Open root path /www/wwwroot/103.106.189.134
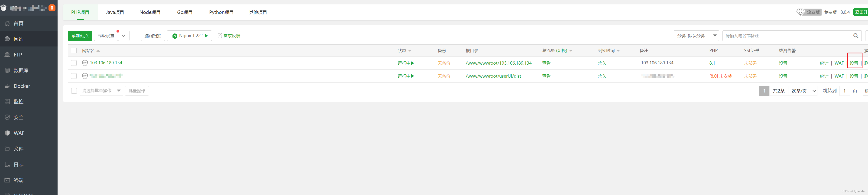The height and width of the screenshot is (195, 868). [x=498, y=63]
